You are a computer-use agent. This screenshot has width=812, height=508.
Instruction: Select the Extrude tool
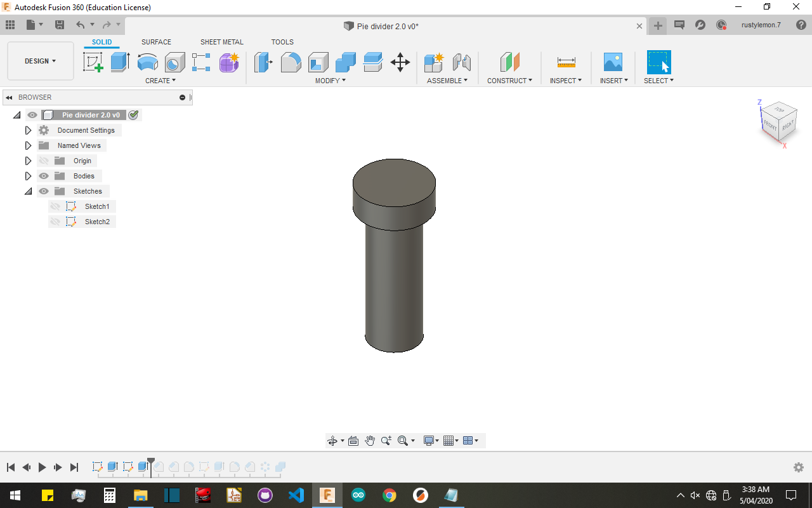pos(120,62)
